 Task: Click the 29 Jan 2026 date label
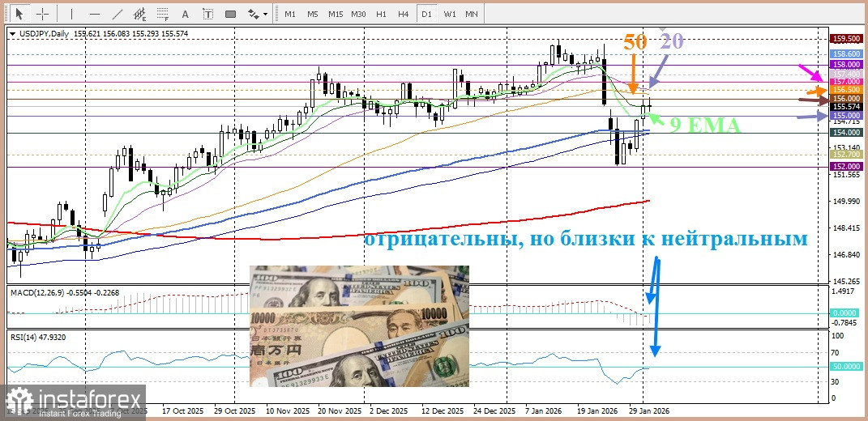649,412
